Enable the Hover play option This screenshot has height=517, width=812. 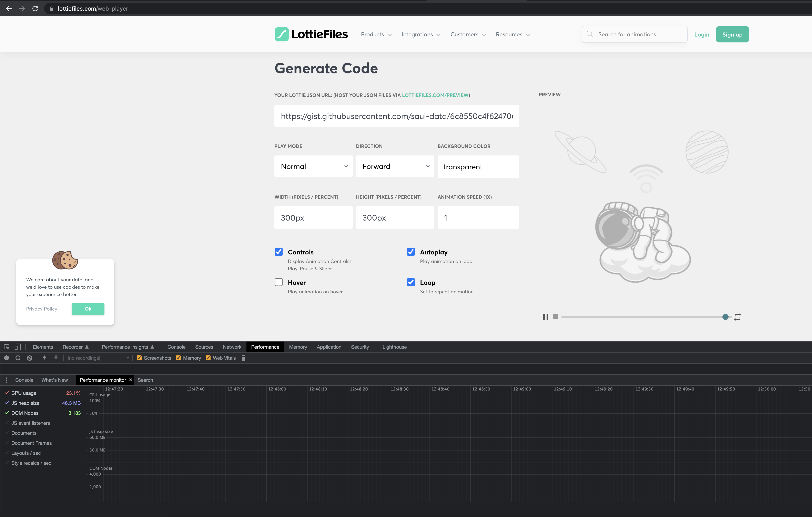278,282
